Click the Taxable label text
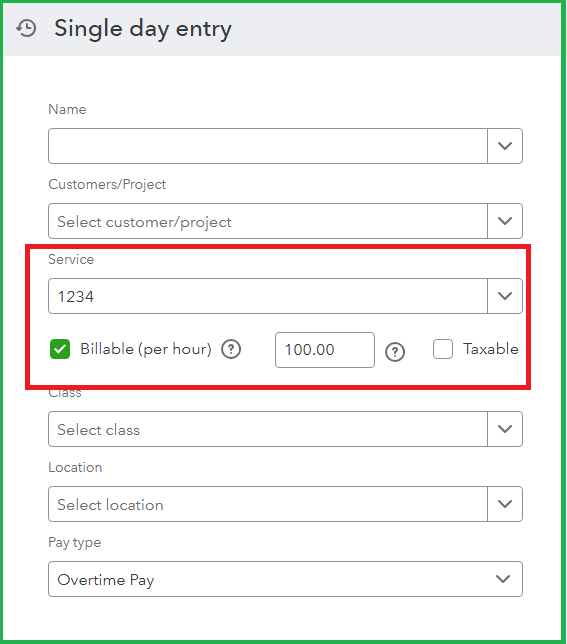 (x=491, y=349)
